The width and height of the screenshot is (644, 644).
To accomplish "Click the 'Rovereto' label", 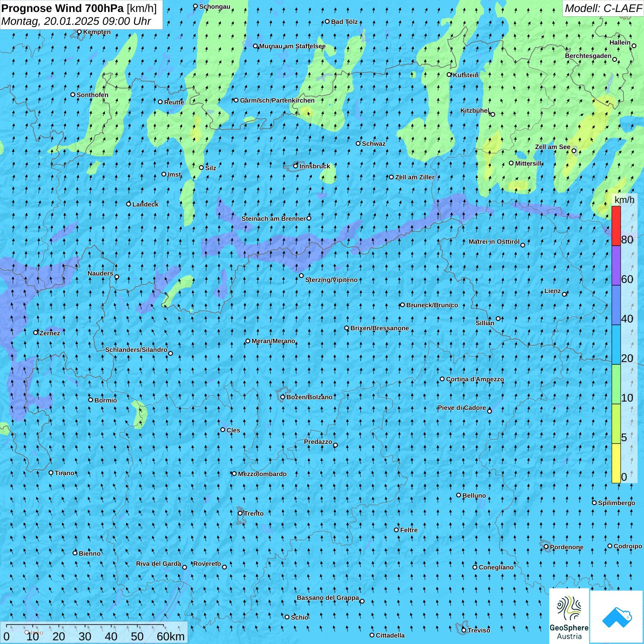I will coord(207,564).
